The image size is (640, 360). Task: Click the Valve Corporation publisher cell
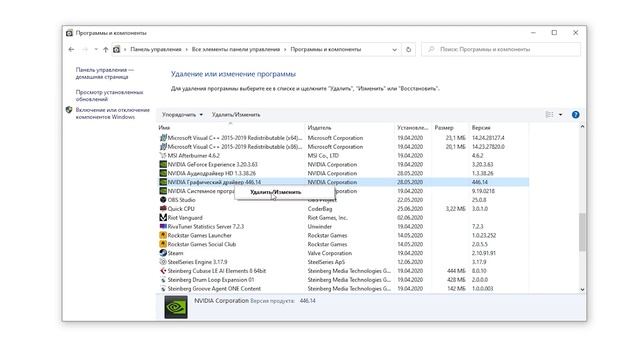click(x=329, y=253)
